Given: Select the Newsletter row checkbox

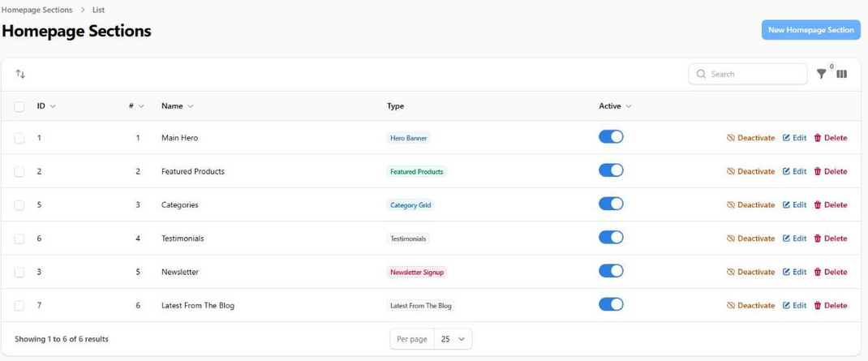Looking at the screenshot, I should click(x=19, y=272).
